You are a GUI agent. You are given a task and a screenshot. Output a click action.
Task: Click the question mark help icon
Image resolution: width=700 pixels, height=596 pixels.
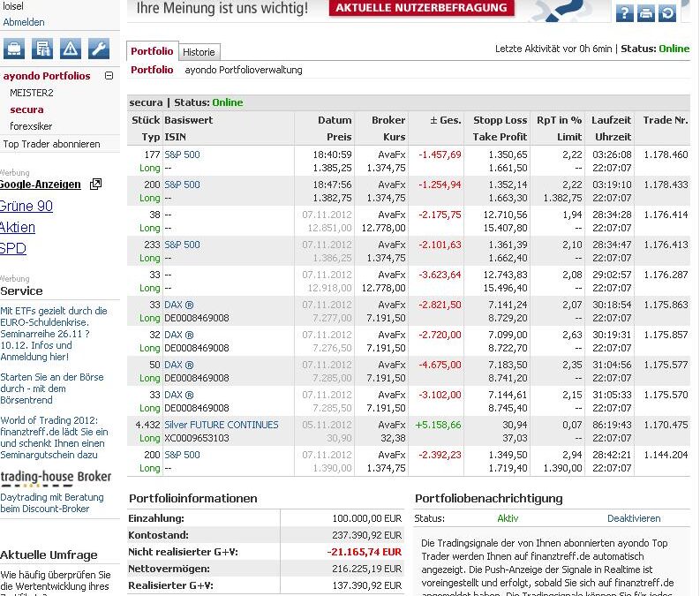pos(625,12)
